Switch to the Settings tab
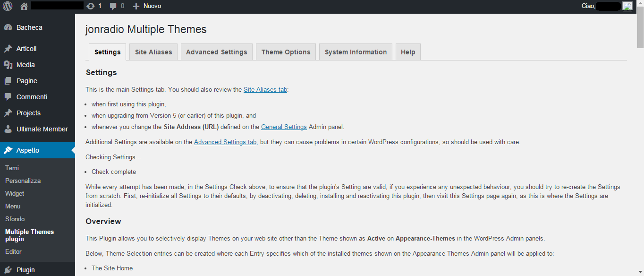 pos(108,52)
